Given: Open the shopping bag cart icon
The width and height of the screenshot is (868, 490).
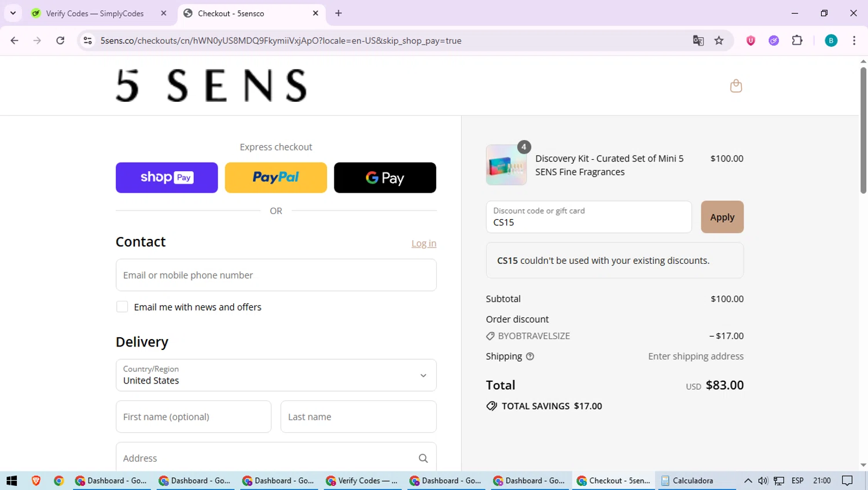Looking at the screenshot, I should pos(735,86).
